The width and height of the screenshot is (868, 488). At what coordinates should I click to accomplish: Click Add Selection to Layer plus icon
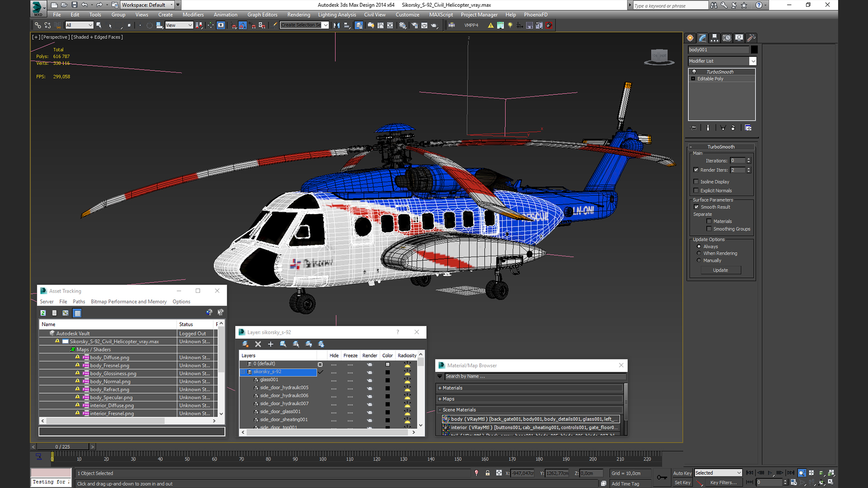click(270, 344)
